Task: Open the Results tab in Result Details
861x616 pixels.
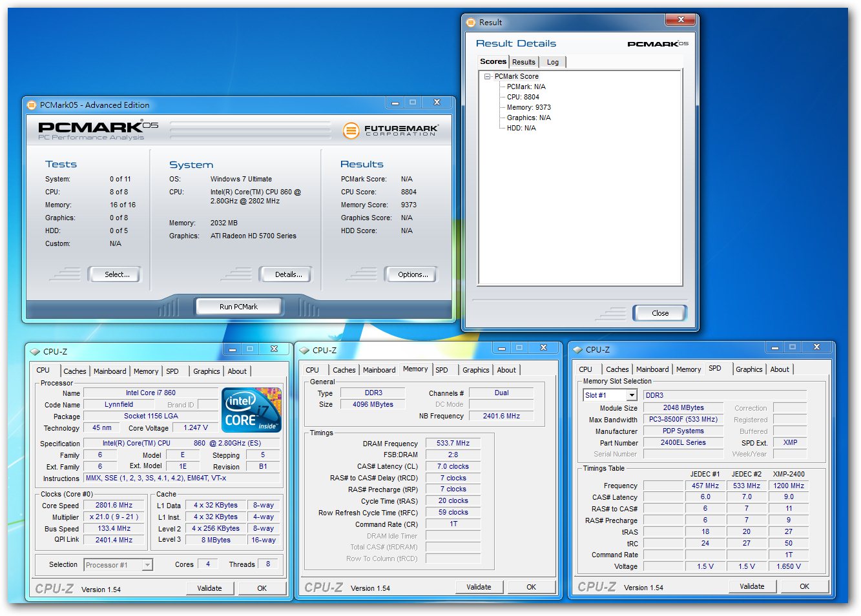Action: (x=523, y=62)
